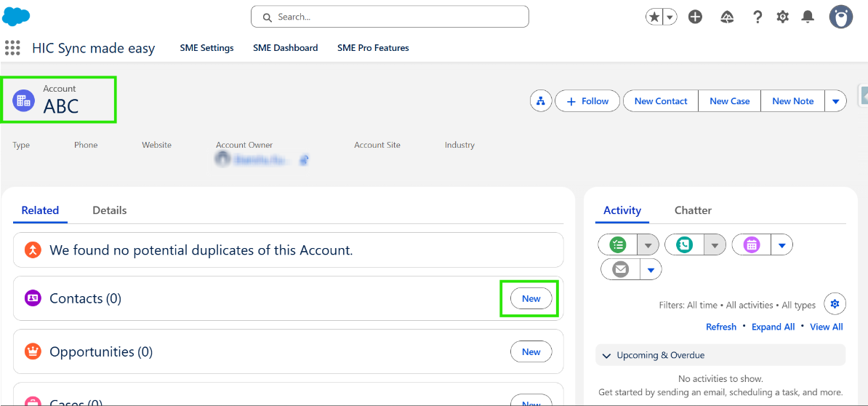Open the Trailhead guidance icon
Image resolution: width=868 pixels, height=406 pixels.
pos(727,17)
